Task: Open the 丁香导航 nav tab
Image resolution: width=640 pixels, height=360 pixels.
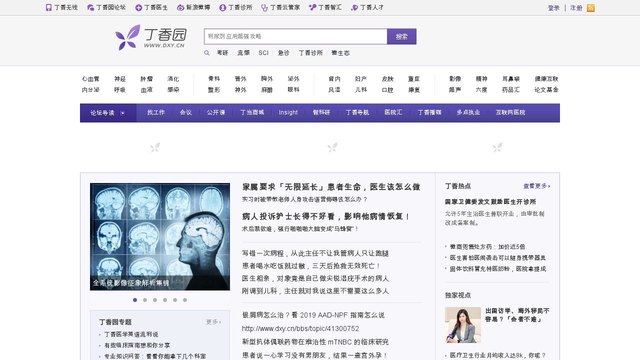Action: (x=357, y=112)
